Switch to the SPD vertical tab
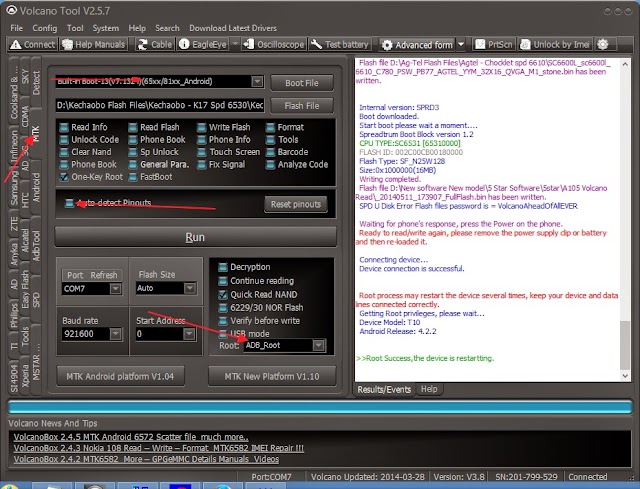The image size is (640, 489). 36,299
